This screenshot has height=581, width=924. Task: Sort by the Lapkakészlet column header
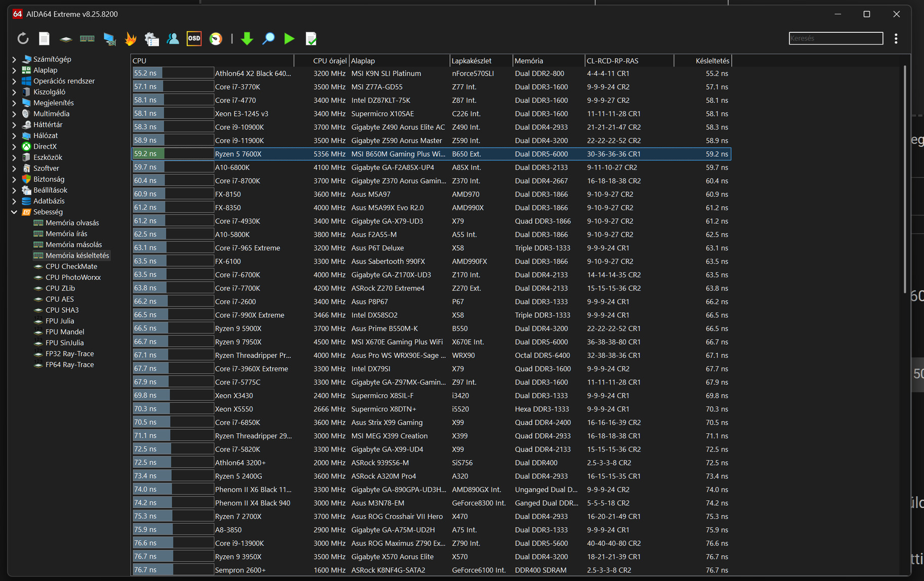[481, 61]
